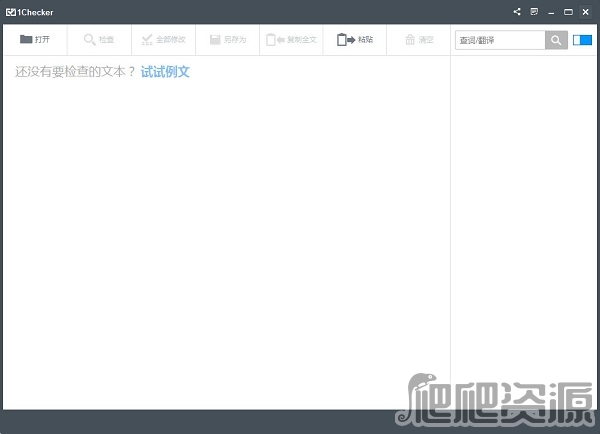Viewport: 600px width, 434px height.
Task: Click the 全部修改 (Fix All) icon
Action: click(147, 40)
